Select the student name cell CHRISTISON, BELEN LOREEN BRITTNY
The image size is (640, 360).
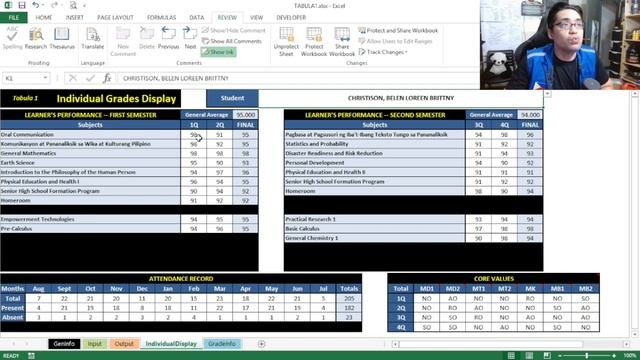pyautogui.click(x=401, y=98)
